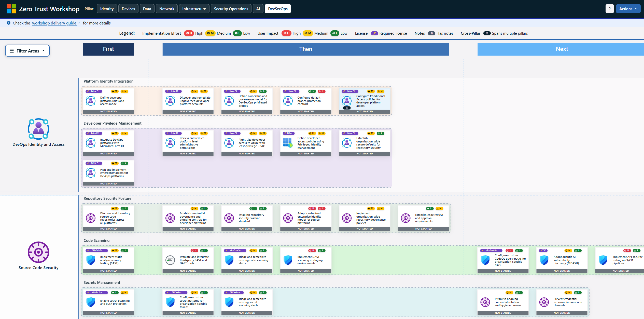Screen dimensions: 644x319
Task: Click GH-SecProt badge on Triage existing secret scanning alerts card
Action: click(234, 293)
